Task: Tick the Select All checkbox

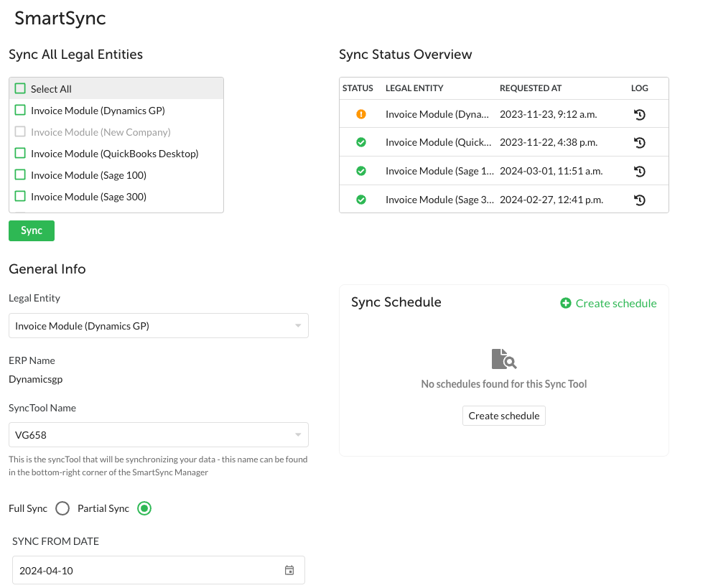Action: (20, 88)
